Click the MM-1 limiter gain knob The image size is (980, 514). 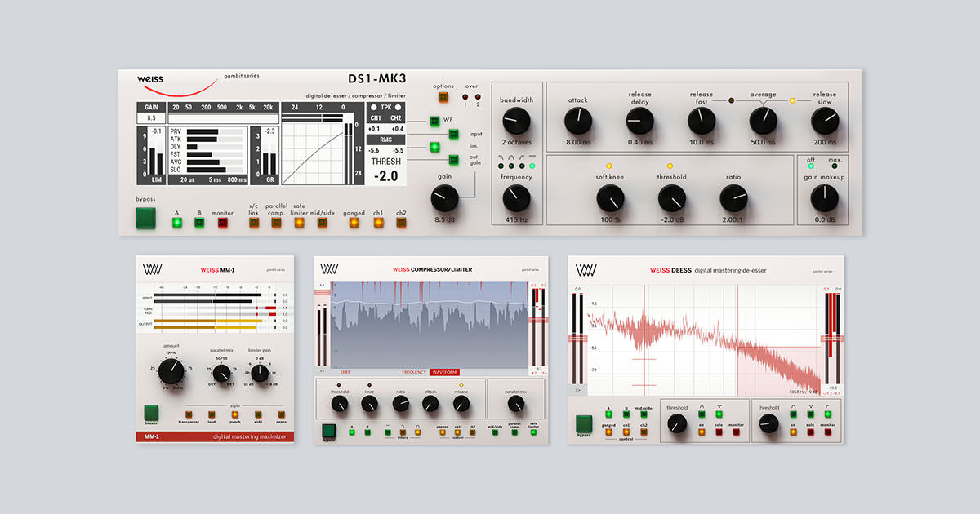tap(260, 374)
